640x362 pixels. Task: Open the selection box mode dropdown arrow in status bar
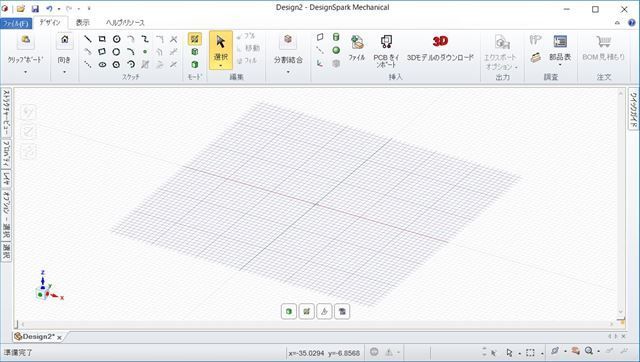point(542,353)
